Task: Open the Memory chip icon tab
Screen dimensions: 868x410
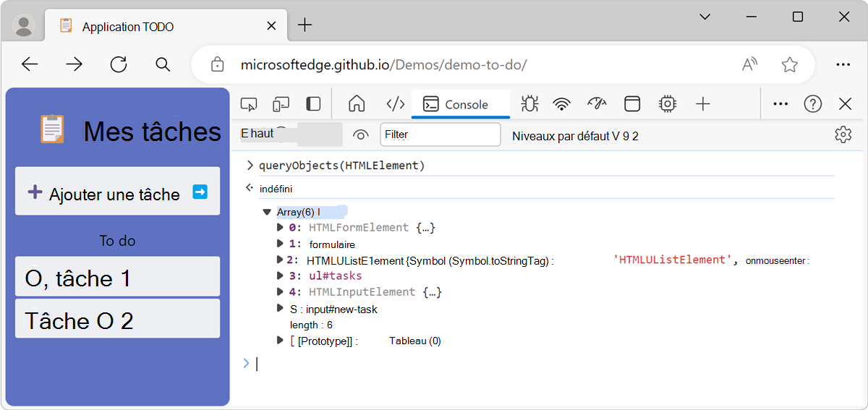Action: pyautogui.click(x=667, y=104)
